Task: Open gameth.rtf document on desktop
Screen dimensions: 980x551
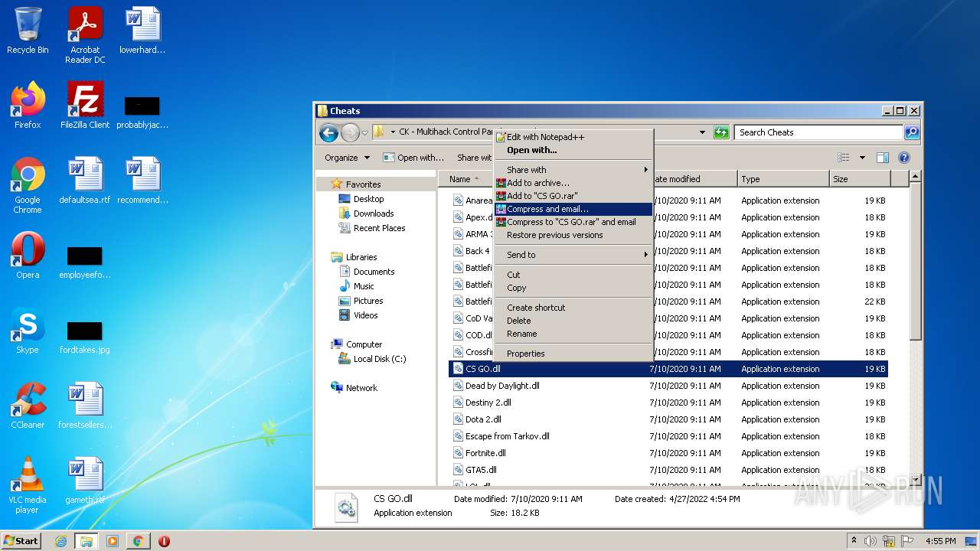Action: [x=85, y=481]
